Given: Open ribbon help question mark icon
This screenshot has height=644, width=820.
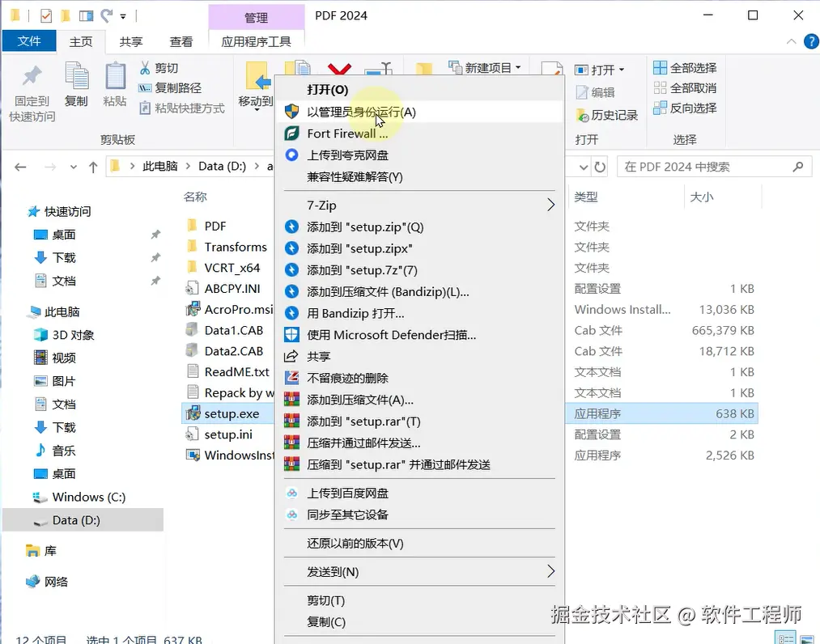Looking at the screenshot, I should tap(811, 41).
